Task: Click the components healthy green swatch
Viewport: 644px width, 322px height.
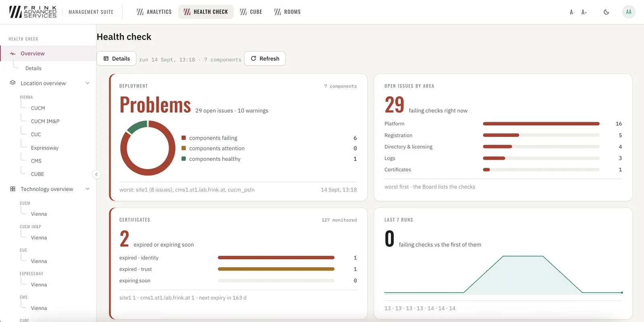Action: 184,159
